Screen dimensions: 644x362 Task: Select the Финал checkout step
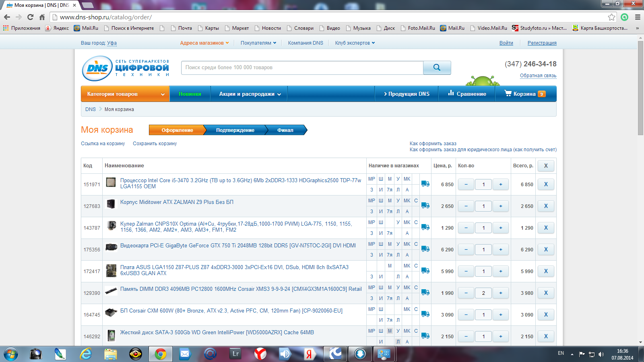[285, 130]
